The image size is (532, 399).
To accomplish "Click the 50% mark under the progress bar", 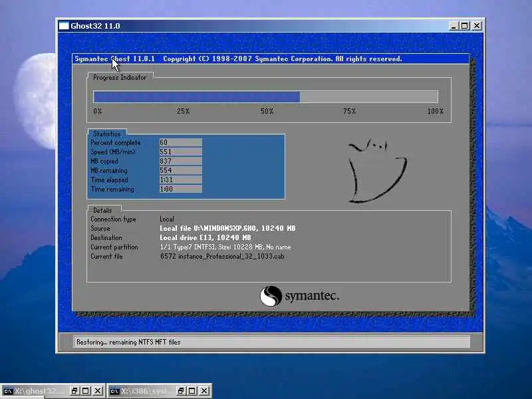I will coord(267,111).
